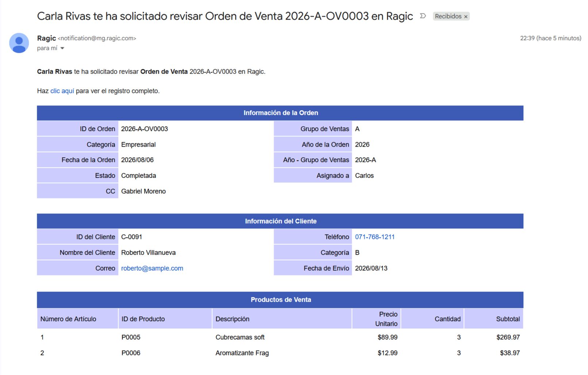
Task: Remove the Recibidos label with the x
Action: (466, 16)
